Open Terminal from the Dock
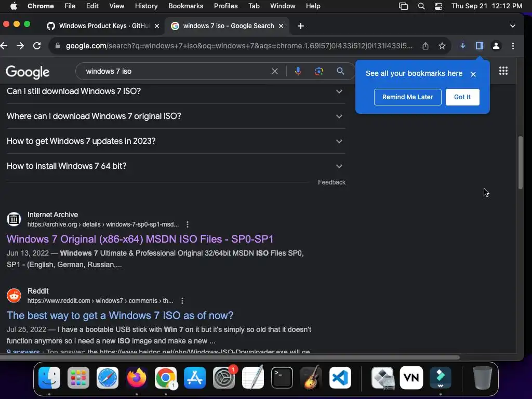This screenshot has height=399, width=532. [282, 378]
